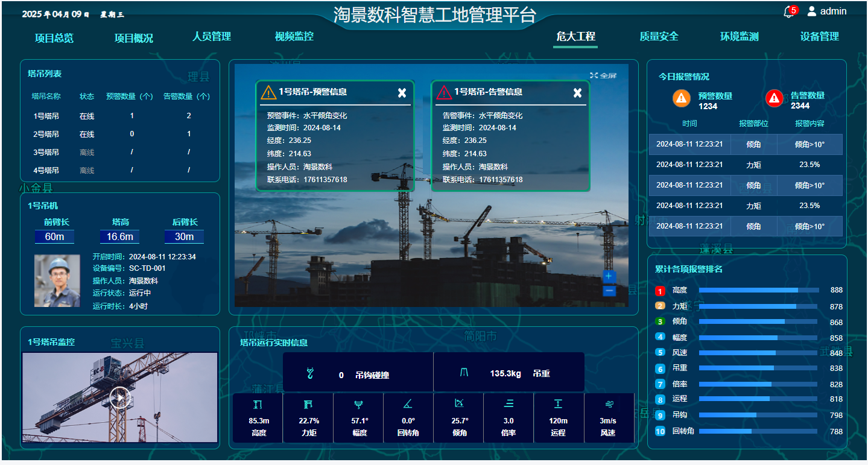
Task: Go to the 项目总览 tab
Action: [54, 38]
